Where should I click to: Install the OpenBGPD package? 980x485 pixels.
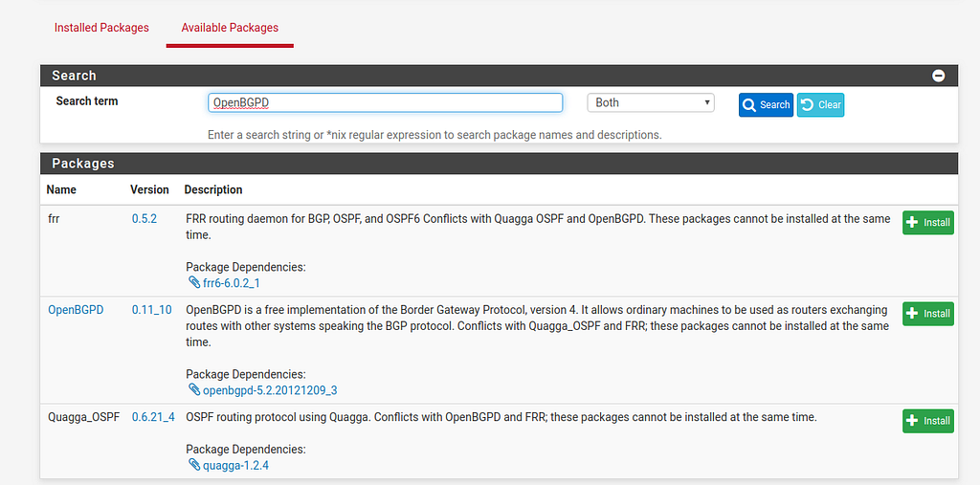point(927,314)
